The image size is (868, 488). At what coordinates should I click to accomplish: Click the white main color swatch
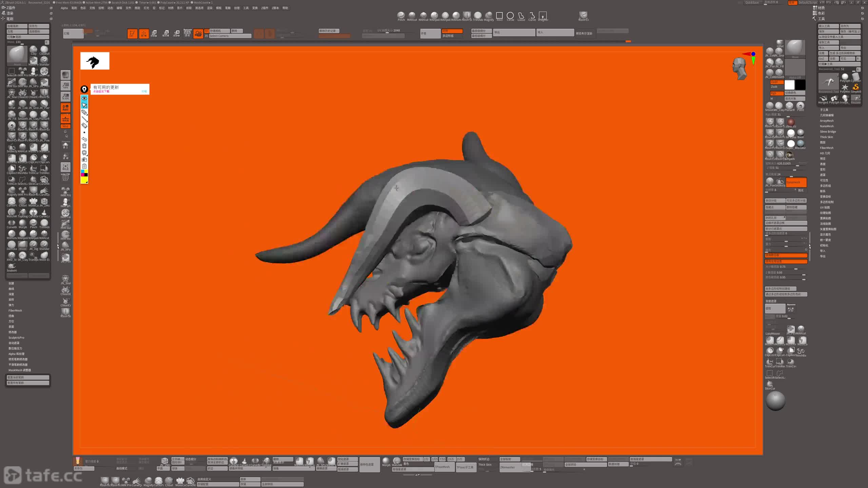(789, 85)
